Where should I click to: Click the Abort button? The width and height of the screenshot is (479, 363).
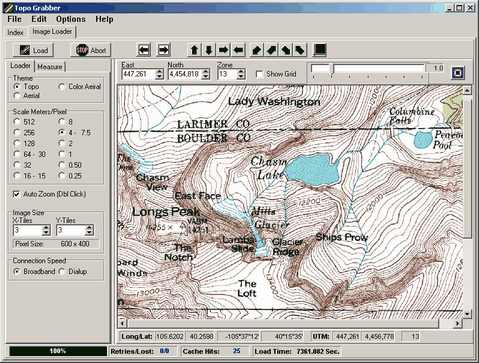click(91, 50)
